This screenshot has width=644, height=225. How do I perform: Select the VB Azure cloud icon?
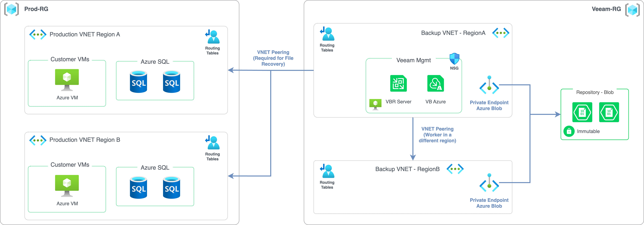pos(435,83)
